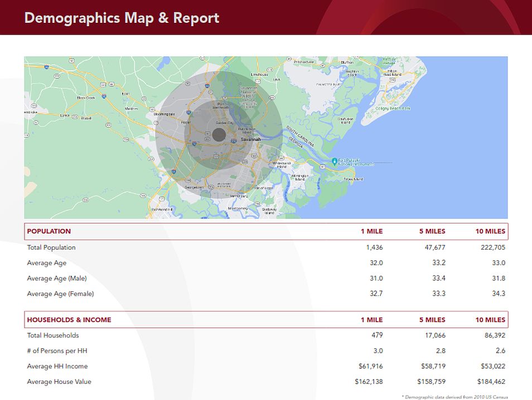532x400 pixels.
Task: Click the Total Population row label
Action: click(x=51, y=247)
